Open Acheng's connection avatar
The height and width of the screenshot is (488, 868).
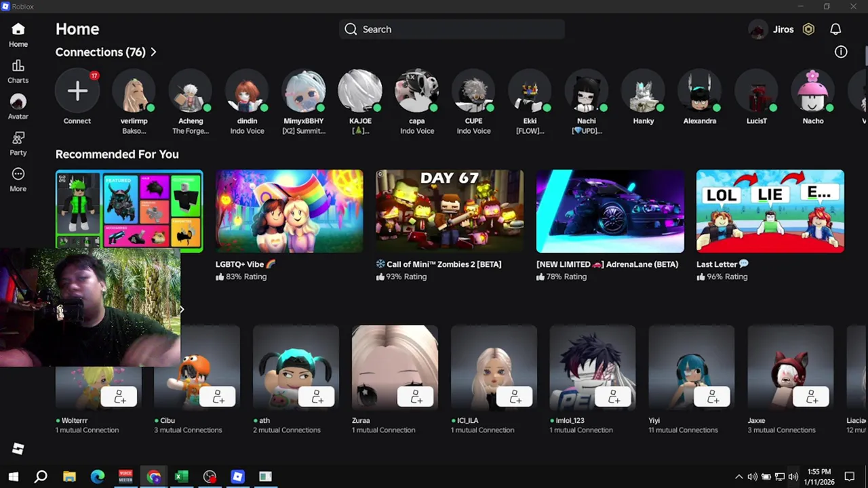click(191, 91)
